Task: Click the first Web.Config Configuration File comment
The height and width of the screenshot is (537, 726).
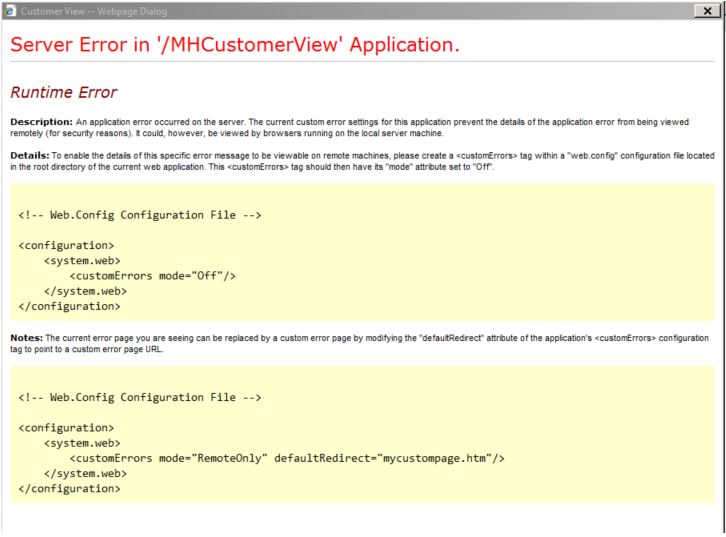Action: click(x=140, y=214)
